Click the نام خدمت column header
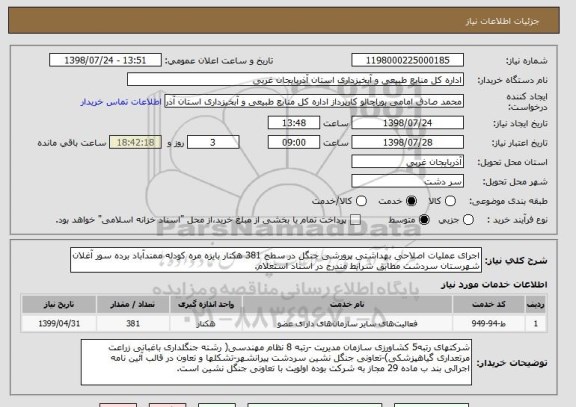The image size is (576, 407). [x=347, y=304]
